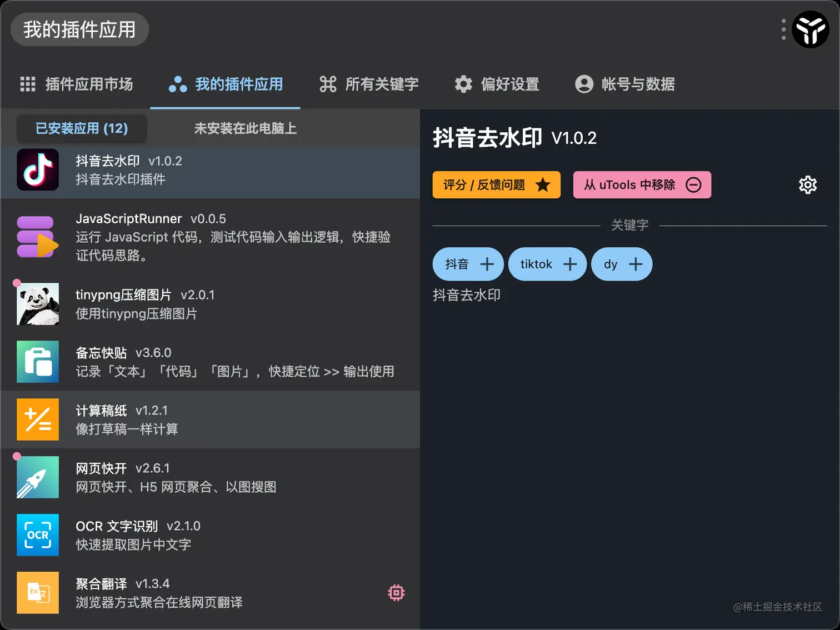Click the OCR 文字识别 icon
840x630 pixels.
(38, 535)
